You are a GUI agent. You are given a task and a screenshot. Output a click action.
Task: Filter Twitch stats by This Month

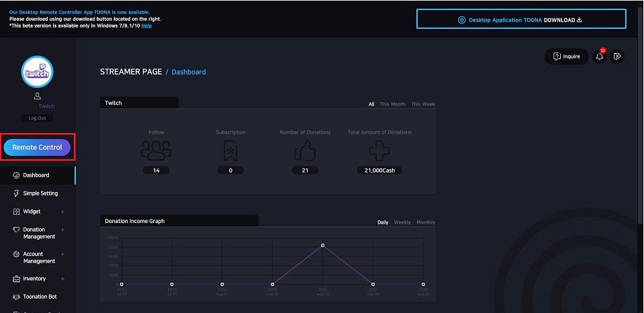pos(393,104)
